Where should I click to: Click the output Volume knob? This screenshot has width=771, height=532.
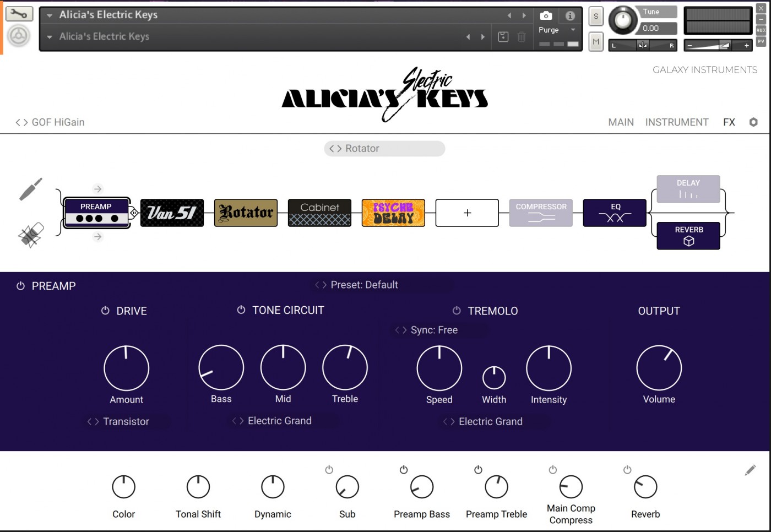point(659,367)
